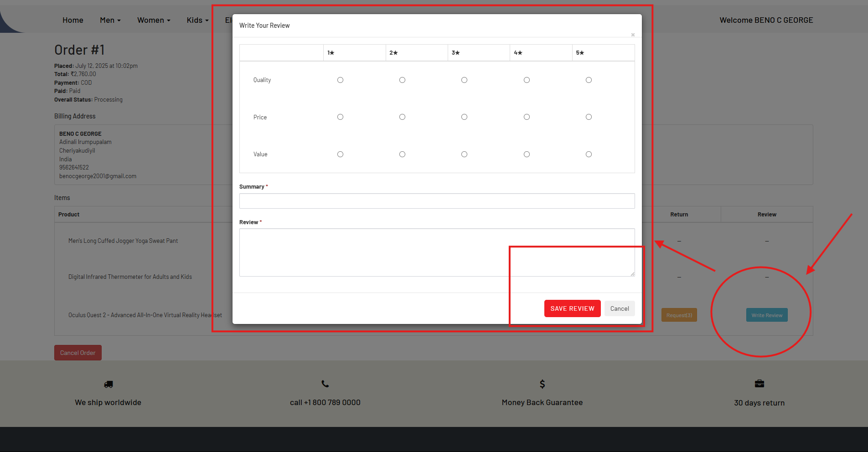
Task: Pick 4 stars for Price
Action: tap(527, 117)
